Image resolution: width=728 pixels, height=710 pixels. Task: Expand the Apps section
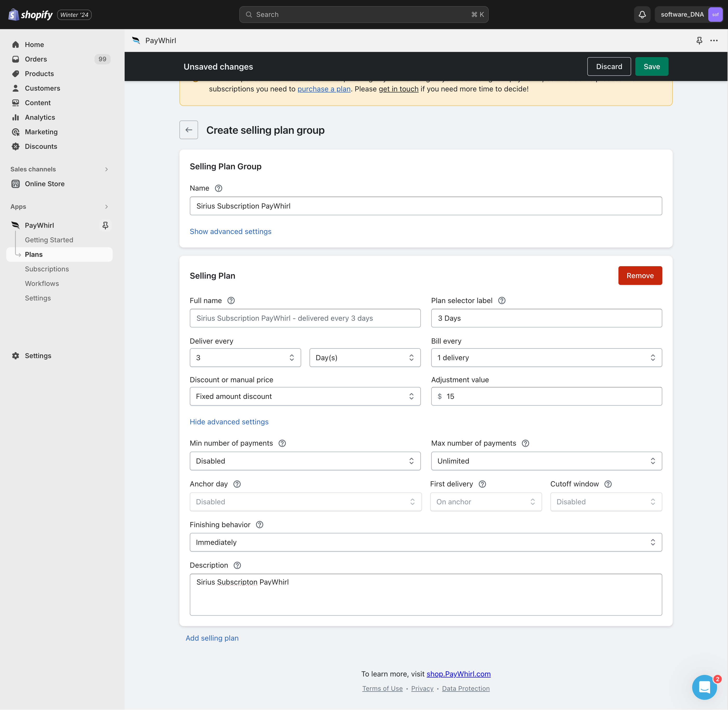click(107, 207)
